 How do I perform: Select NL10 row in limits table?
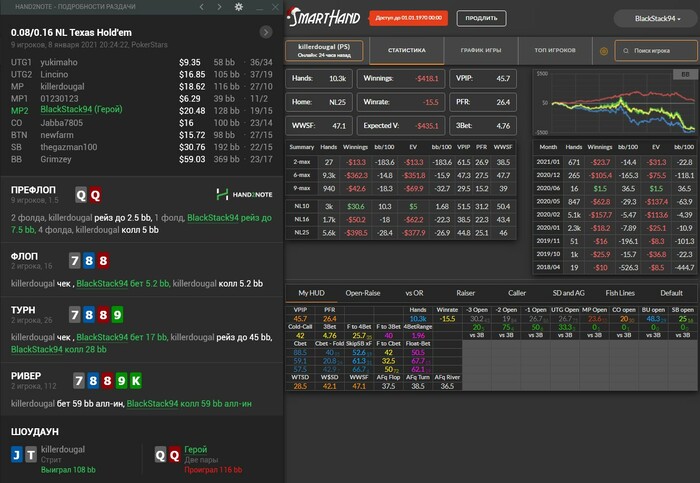pyautogui.click(x=401, y=206)
